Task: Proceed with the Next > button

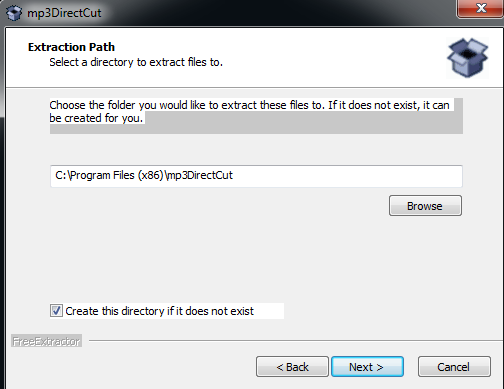Action: point(367,367)
